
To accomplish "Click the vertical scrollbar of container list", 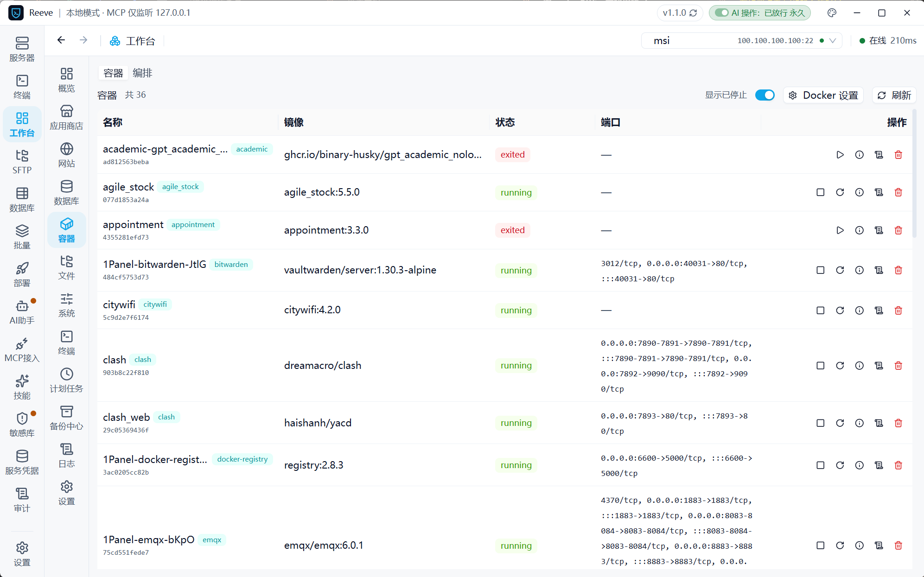I will [x=914, y=174].
